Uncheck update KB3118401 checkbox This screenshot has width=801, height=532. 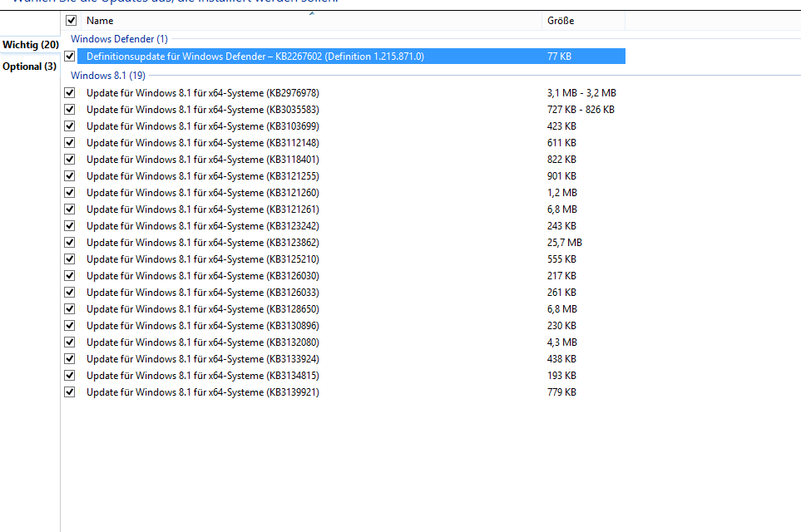pos(70,160)
